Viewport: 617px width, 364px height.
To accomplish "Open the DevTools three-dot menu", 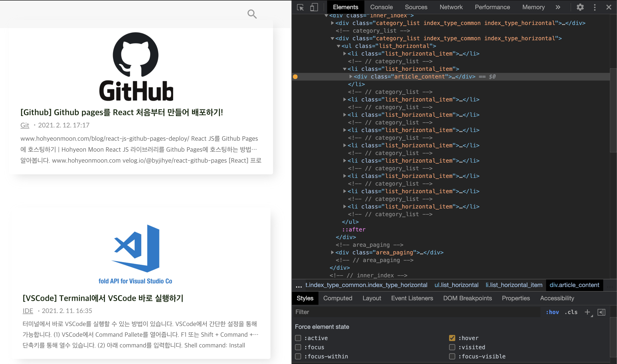I will pyautogui.click(x=595, y=7).
